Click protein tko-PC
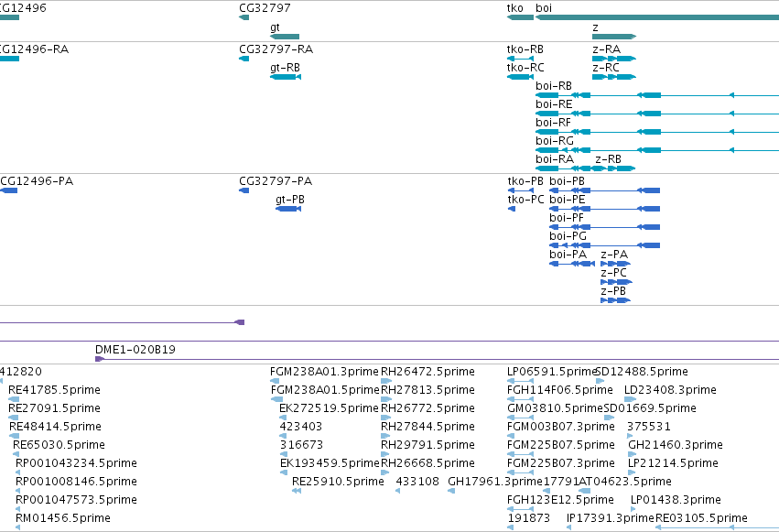The height and width of the screenshot is (532, 779). click(512, 209)
